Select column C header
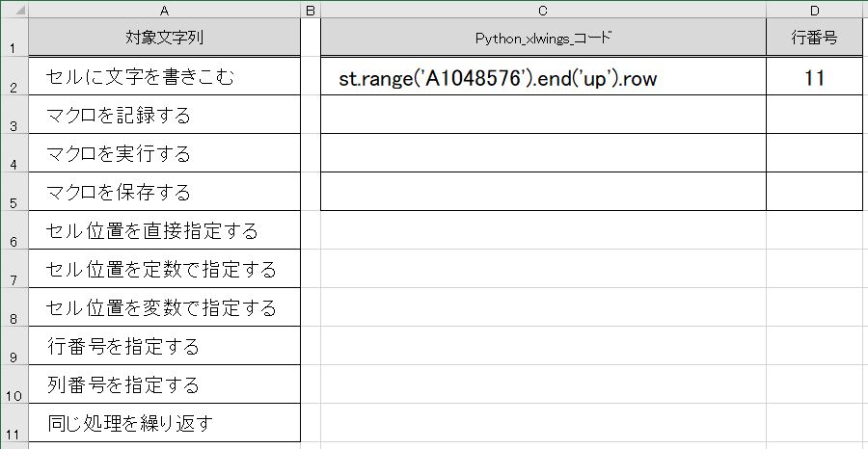The image size is (868, 449). [543, 10]
